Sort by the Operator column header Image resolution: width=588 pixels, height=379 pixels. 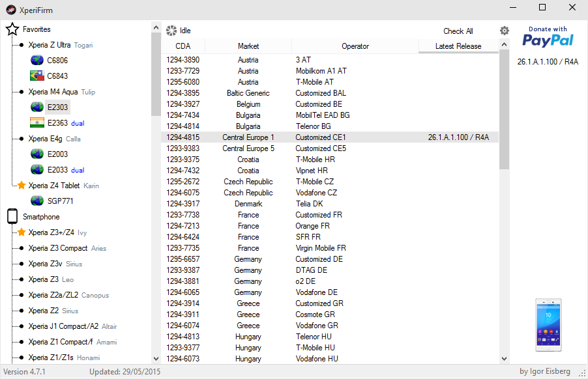(x=355, y=46)
